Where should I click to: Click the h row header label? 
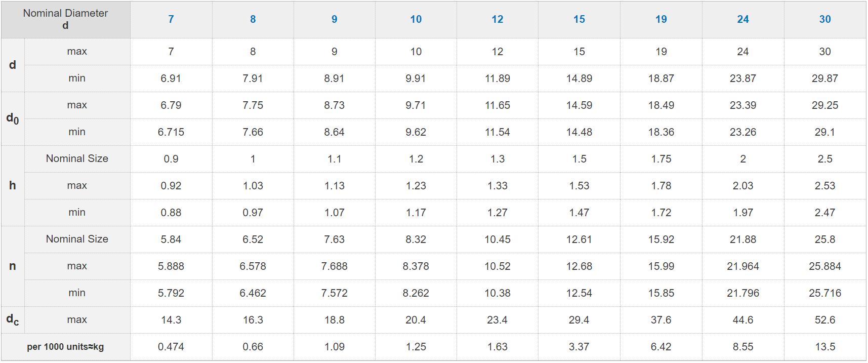(13, 185)
